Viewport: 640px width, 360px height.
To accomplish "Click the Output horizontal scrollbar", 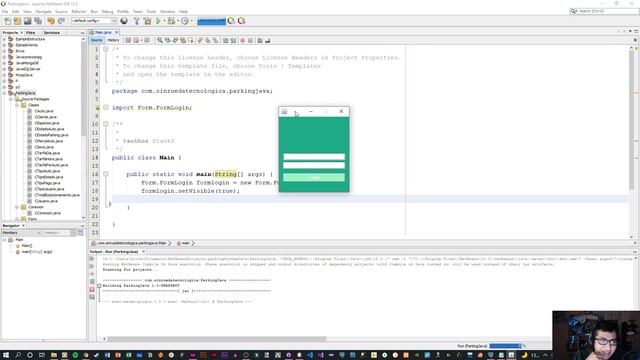I will coord(216,339).
